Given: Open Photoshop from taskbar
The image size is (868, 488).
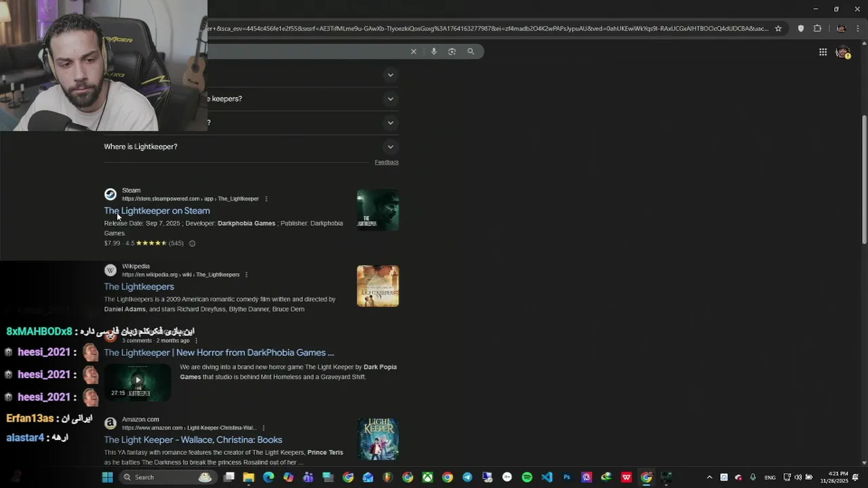Looking at the screenshot, I should pos(567,477).
